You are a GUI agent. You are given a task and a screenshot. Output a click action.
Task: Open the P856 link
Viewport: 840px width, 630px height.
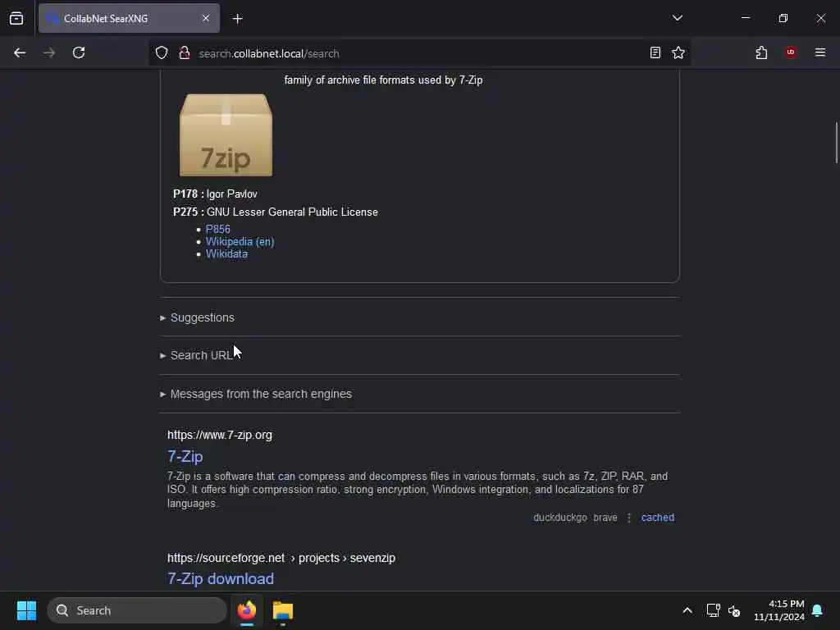click(217, 229)
